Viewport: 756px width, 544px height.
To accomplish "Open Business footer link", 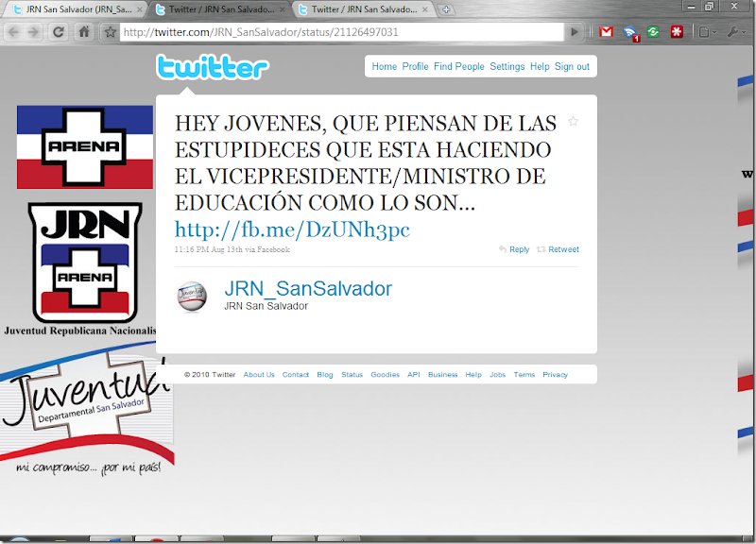I will (x=442, y=374).
